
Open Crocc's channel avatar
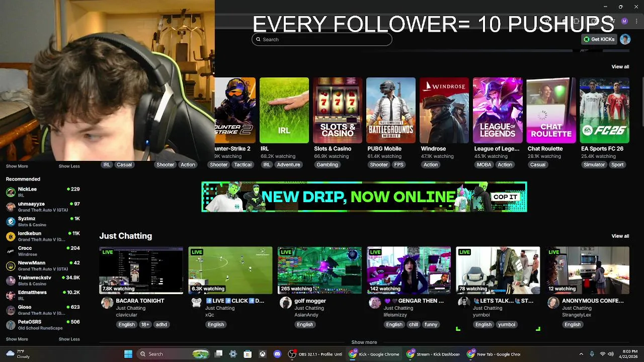(11, 251)
